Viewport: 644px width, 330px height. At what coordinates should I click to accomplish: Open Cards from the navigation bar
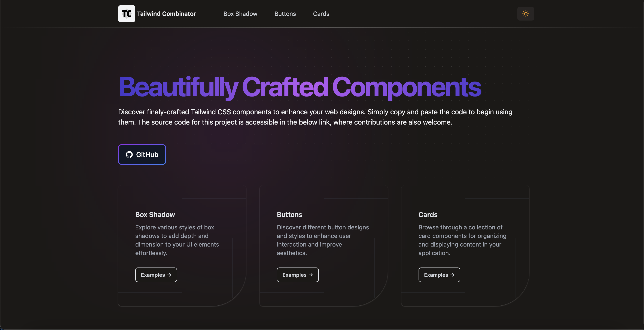pos(321,14)
